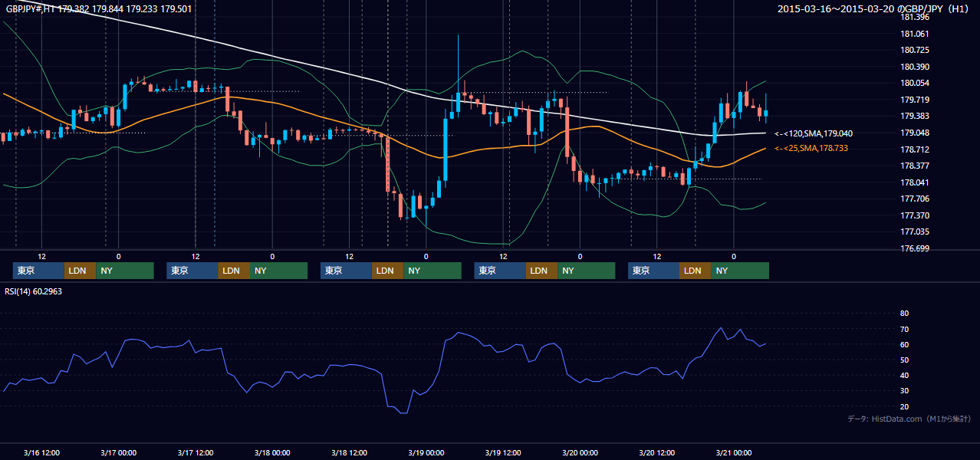Click price axis label 179.048

(x=914, y=133)
